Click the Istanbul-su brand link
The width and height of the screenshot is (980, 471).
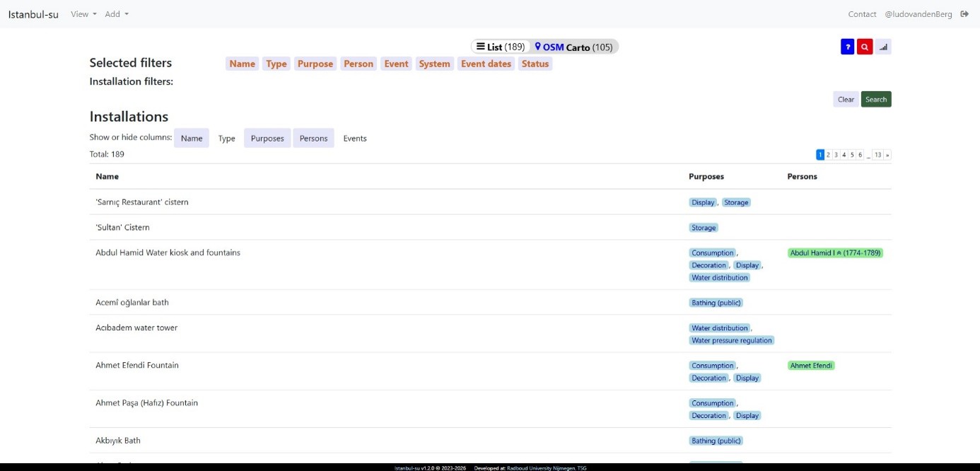coord(33,14)
